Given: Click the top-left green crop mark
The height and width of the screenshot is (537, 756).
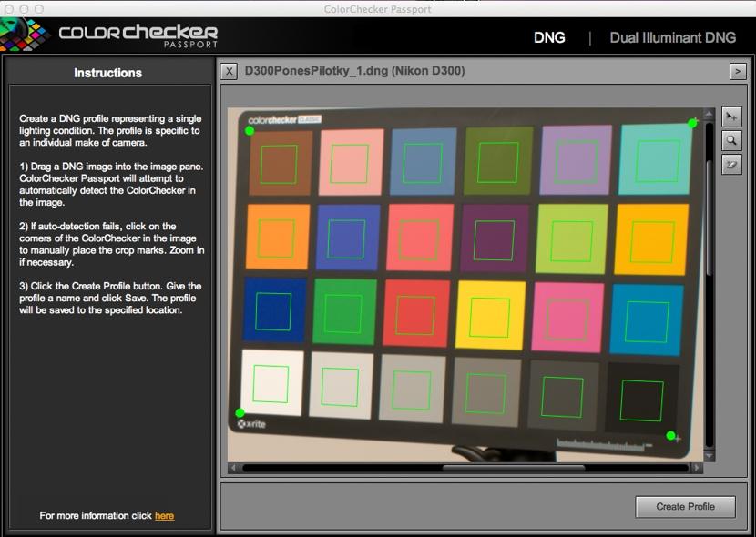Looking at the screenshot, I should 250,130.
